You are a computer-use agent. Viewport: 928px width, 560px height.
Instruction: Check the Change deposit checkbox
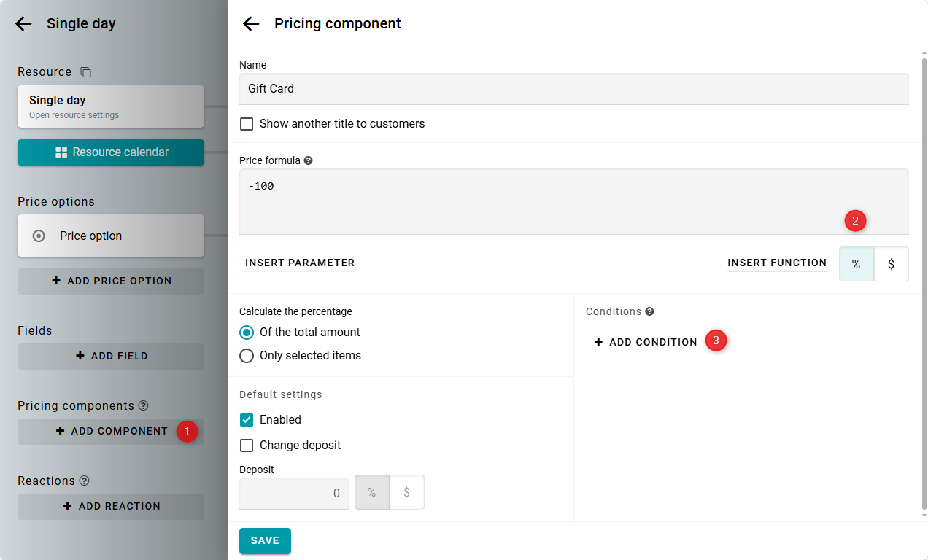(x=247, y=446)
